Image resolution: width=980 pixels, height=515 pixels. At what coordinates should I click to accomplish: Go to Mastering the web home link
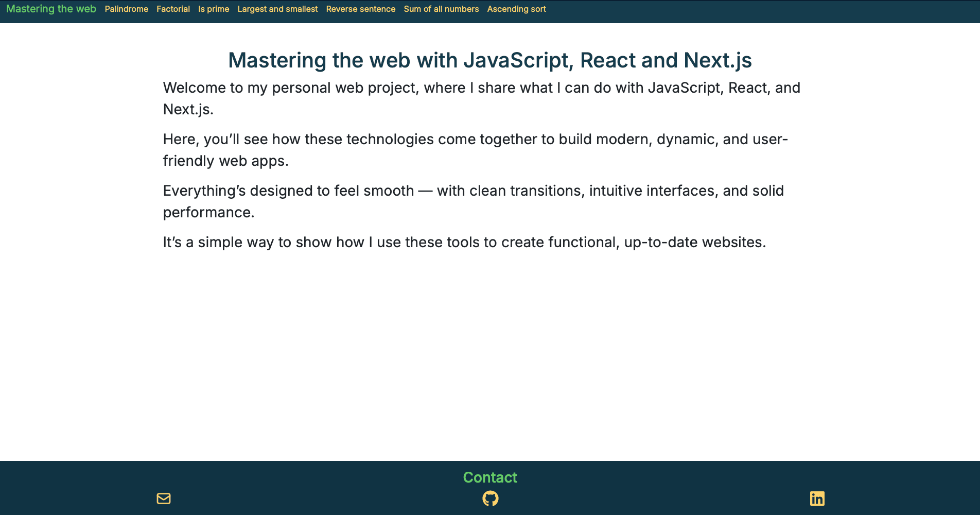pyautogui.click(x=51, y=9)
